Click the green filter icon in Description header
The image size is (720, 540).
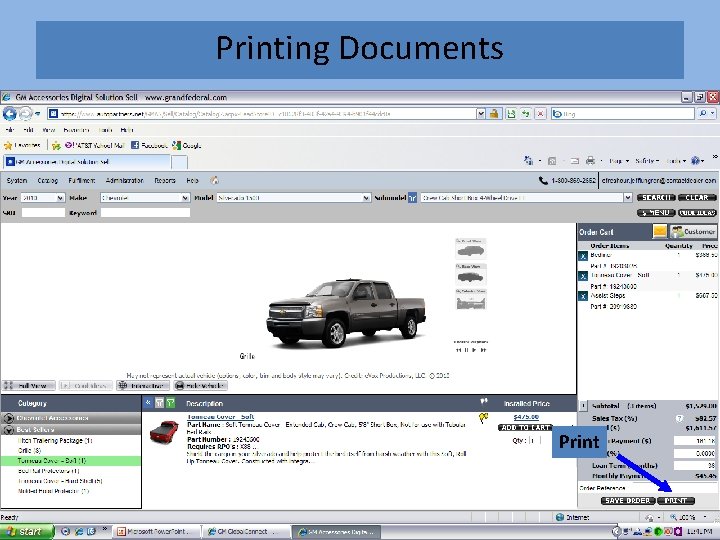pyautogui.click(x=170, y=403)
